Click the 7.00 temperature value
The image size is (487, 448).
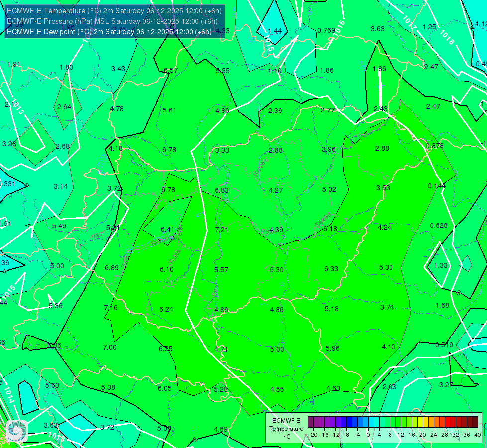tap(110, 347)
